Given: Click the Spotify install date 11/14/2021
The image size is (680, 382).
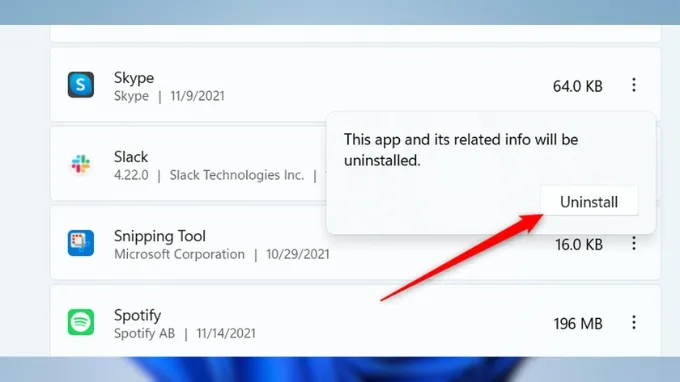Looking at the screenshot, I should [226, 333].
